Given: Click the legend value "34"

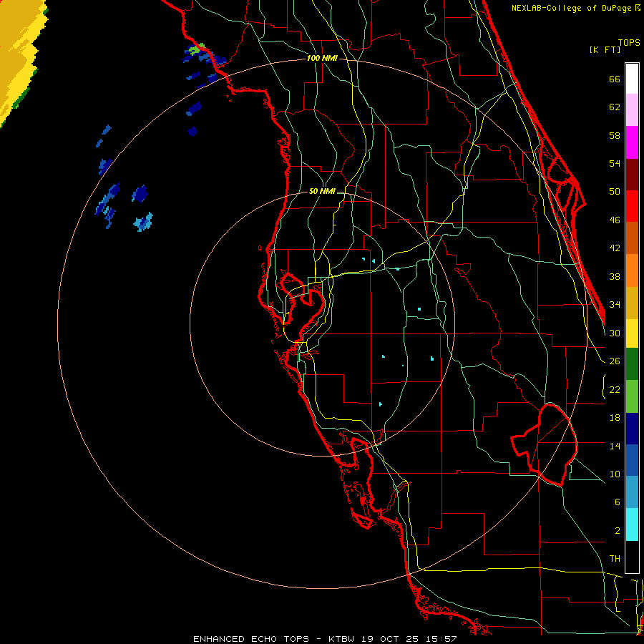Looking at the screenshot, I should pos(615,305).
